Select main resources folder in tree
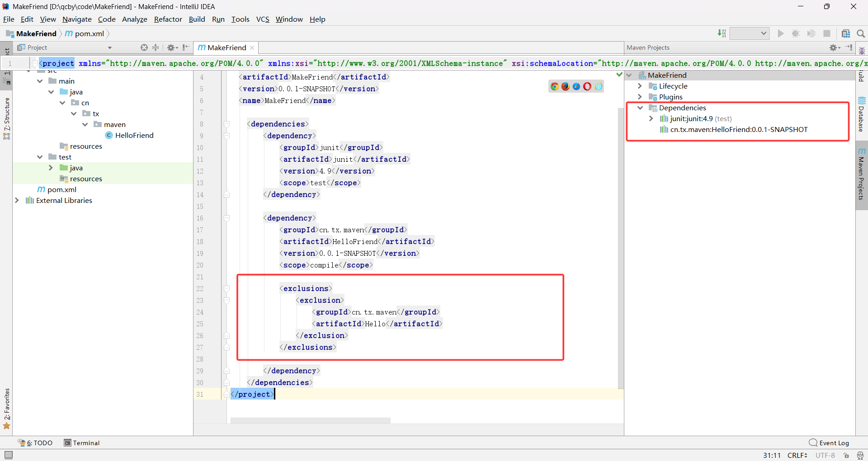This screenshot has width=868, height=461. pyautogui.click(x=81, y=146)
